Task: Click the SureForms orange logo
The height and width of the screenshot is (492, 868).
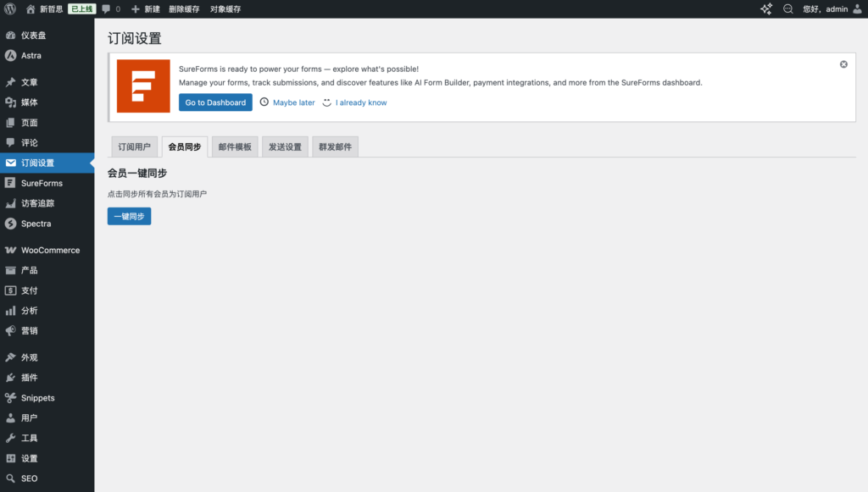Action: [143, 86]
